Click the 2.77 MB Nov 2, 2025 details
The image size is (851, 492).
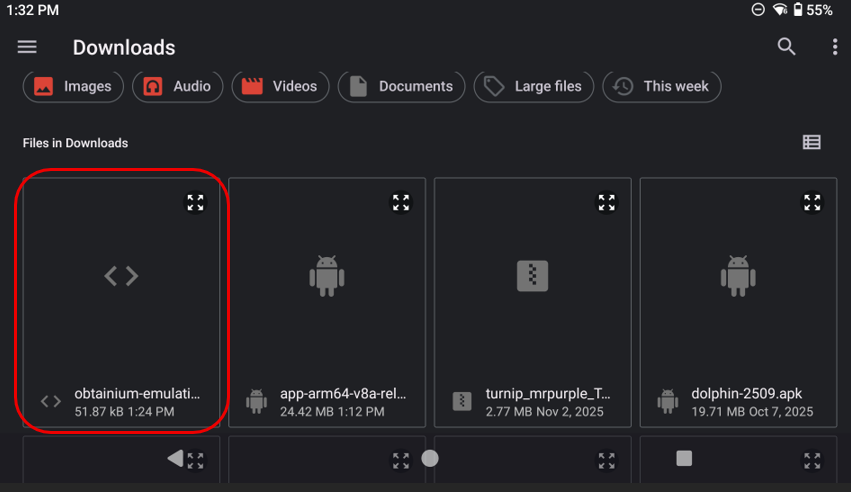pyautogui.click(x=544, y=412)
